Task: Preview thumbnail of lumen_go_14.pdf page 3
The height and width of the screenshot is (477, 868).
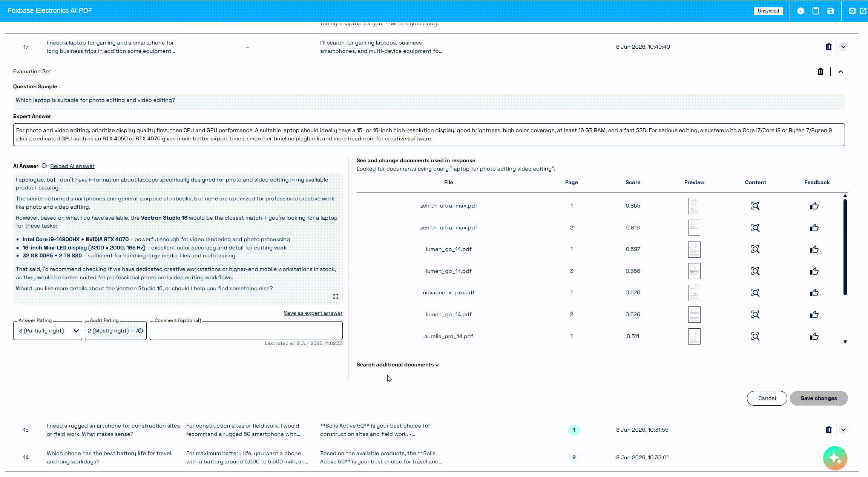Action: pyautogui.click(x=694, y=271)
